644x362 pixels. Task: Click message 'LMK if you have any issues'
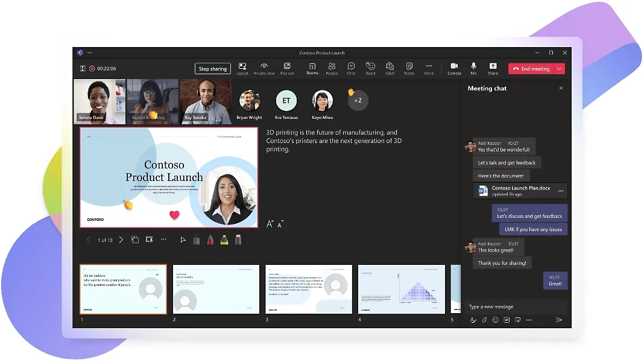533,230
